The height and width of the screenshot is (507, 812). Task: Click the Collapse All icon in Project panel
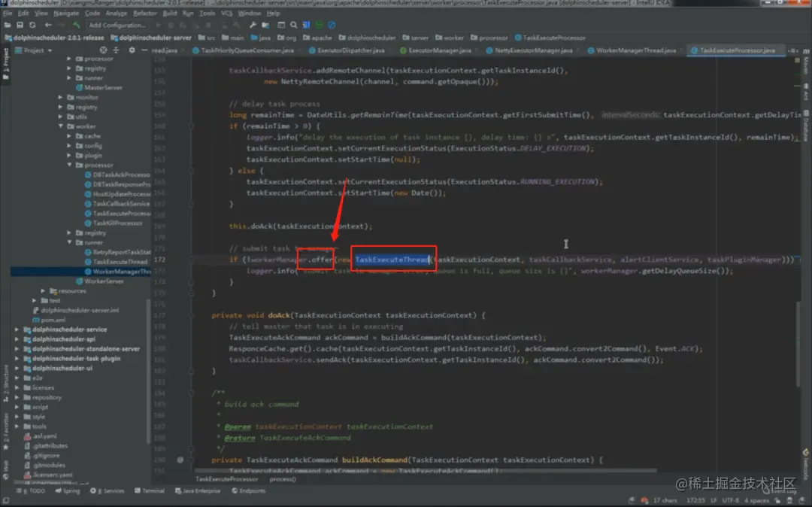coord(116,50)
